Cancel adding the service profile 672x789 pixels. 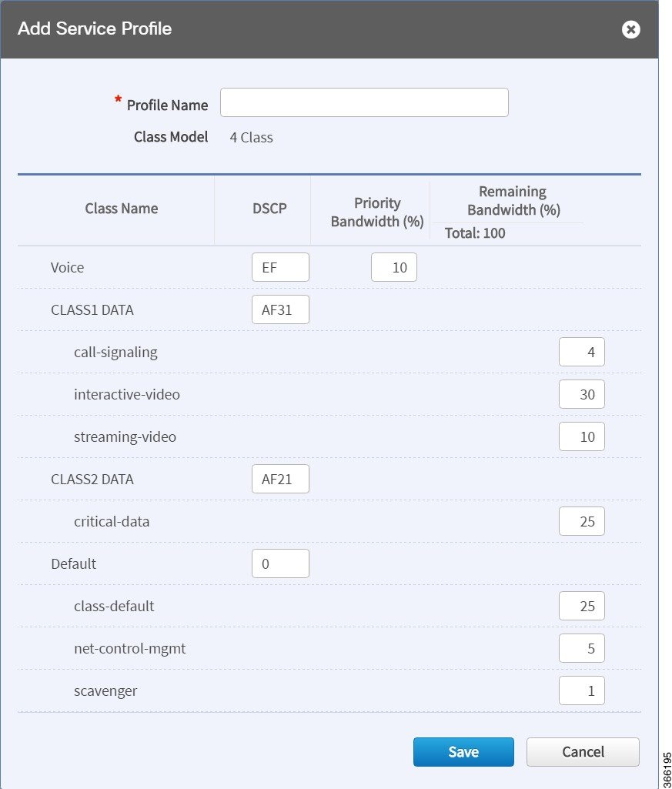click(583, 752)
